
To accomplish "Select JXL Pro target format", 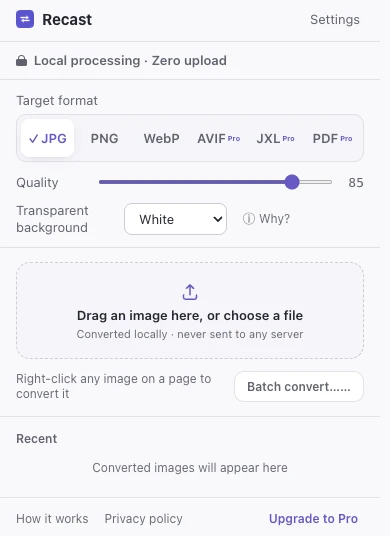I will point(275,138).
